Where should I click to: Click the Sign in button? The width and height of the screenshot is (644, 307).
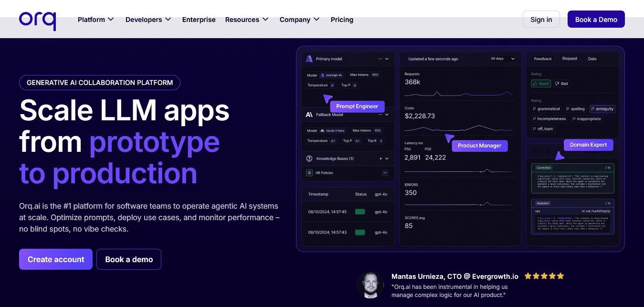(x=541, y=20)
